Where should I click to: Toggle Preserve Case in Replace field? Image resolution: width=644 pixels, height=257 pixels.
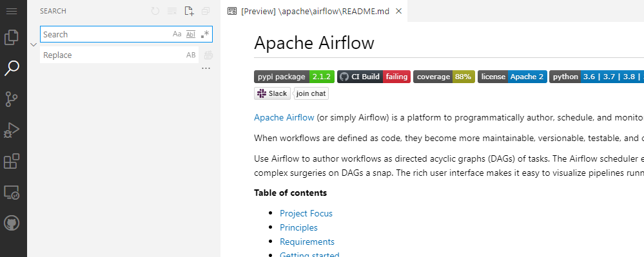[x=191, y=55]
